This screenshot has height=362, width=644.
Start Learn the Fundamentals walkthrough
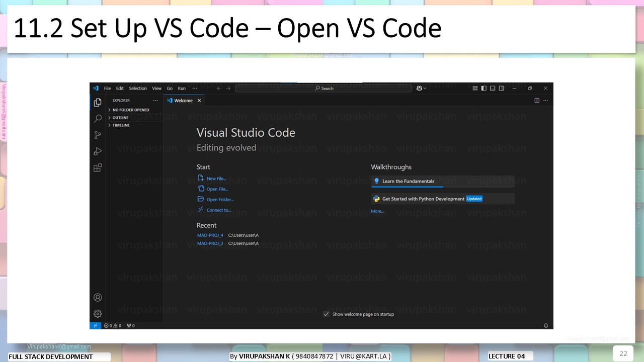click(x=443, y=181)
